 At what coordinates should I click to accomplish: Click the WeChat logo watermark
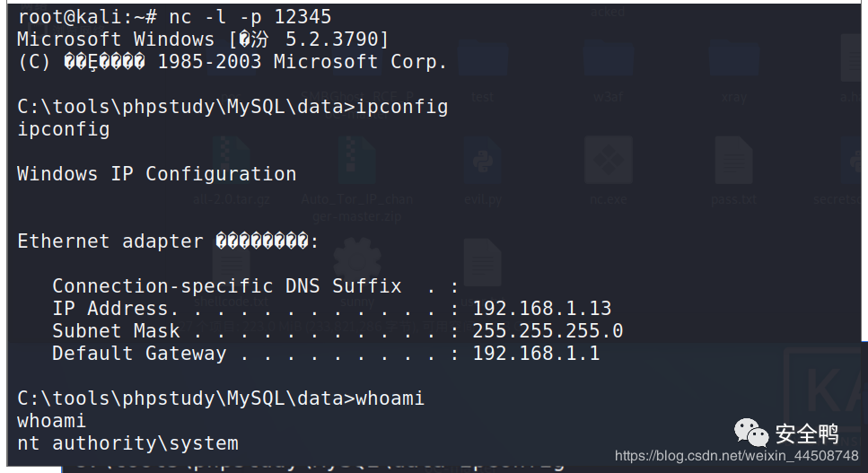click(x=751, y=432)
